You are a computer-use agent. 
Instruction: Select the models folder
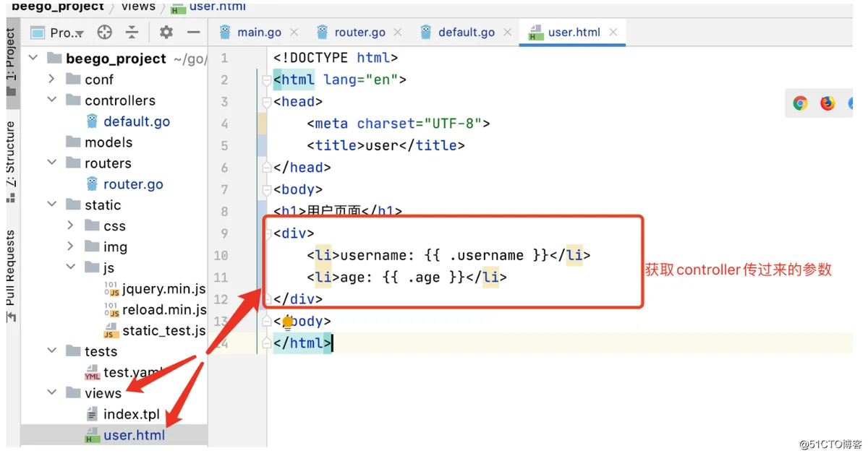pyautogui.click(x=109, y=142)
